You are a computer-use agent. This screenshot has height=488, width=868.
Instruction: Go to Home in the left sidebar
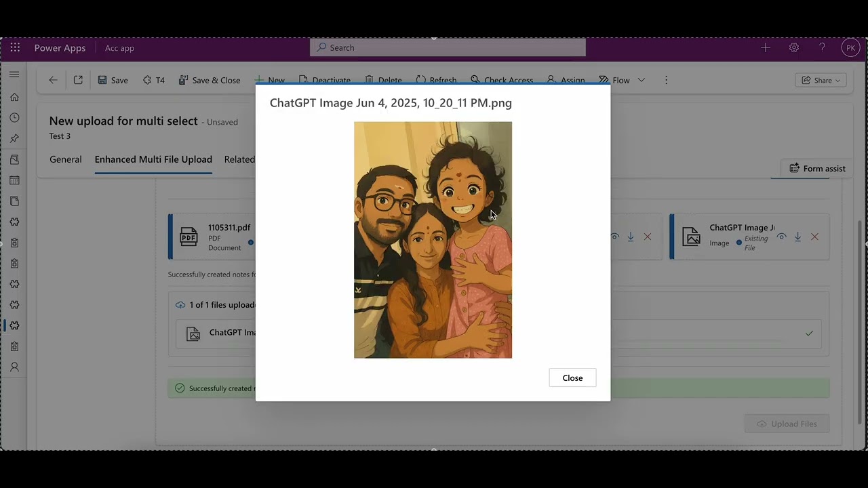(x=14, y=97)
